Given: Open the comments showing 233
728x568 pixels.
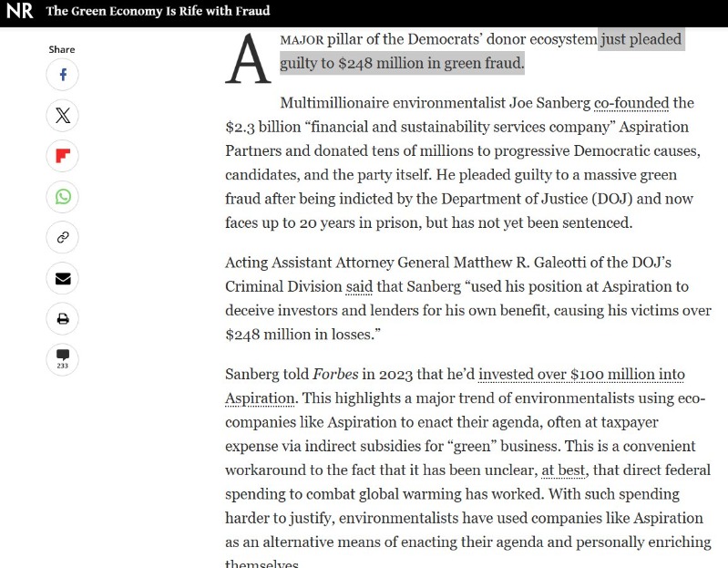Looking at the screenshot, I should pyautogui.click(x=63, y=358).
